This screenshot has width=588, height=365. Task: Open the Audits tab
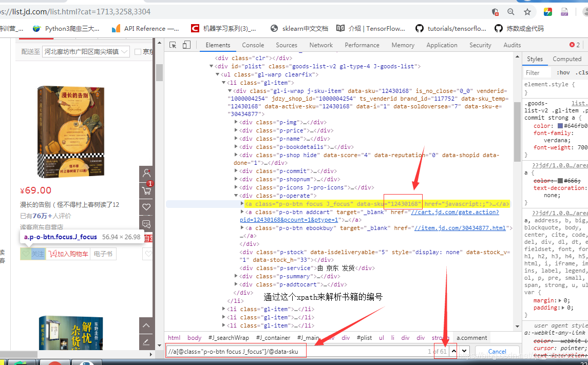tap(512, 45)
